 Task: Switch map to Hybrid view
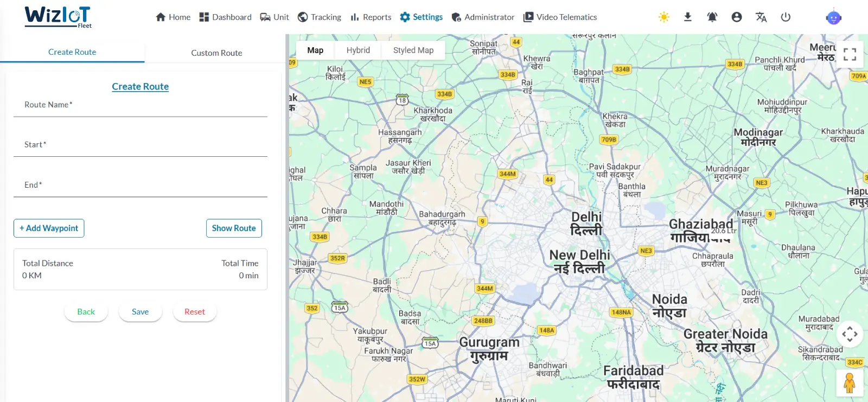358,50
